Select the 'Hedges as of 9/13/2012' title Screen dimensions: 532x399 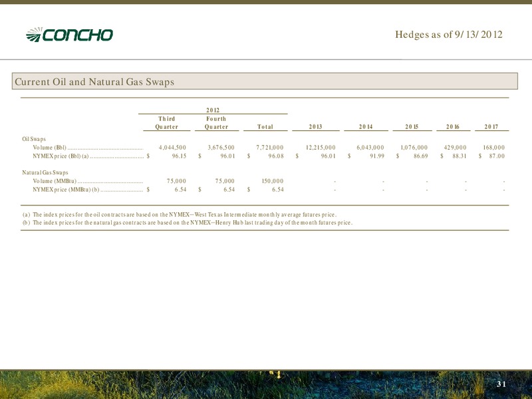pos(448,35)
